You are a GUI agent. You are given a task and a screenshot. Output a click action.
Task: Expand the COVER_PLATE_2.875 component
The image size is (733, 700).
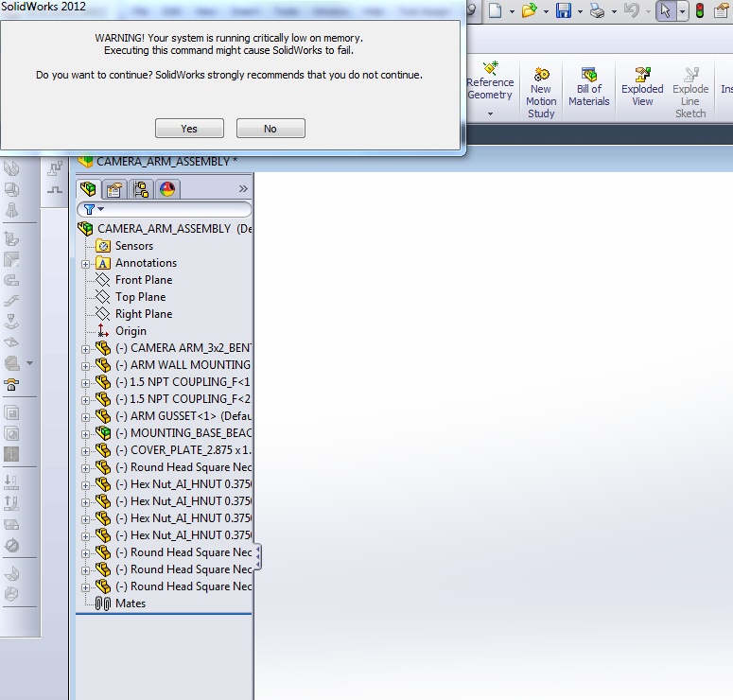point(85,452)
